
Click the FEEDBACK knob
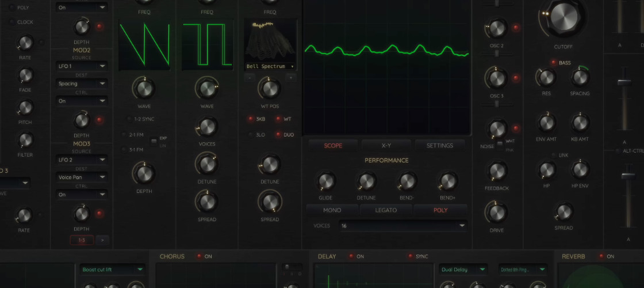click(497, 171)
